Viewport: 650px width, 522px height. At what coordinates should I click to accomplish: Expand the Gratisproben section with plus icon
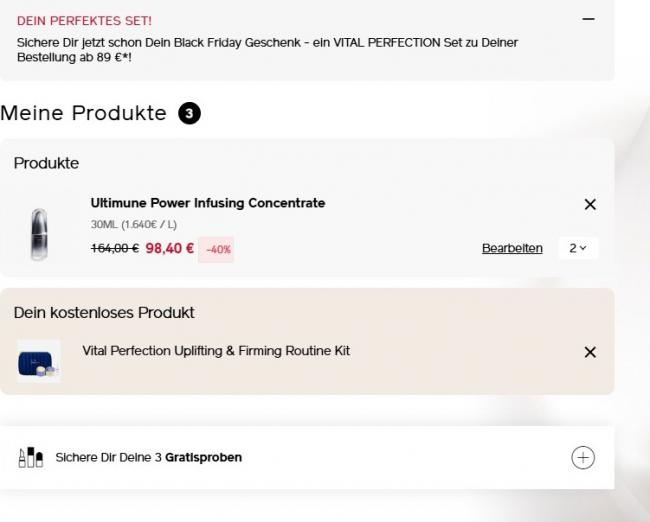[582, 458]
